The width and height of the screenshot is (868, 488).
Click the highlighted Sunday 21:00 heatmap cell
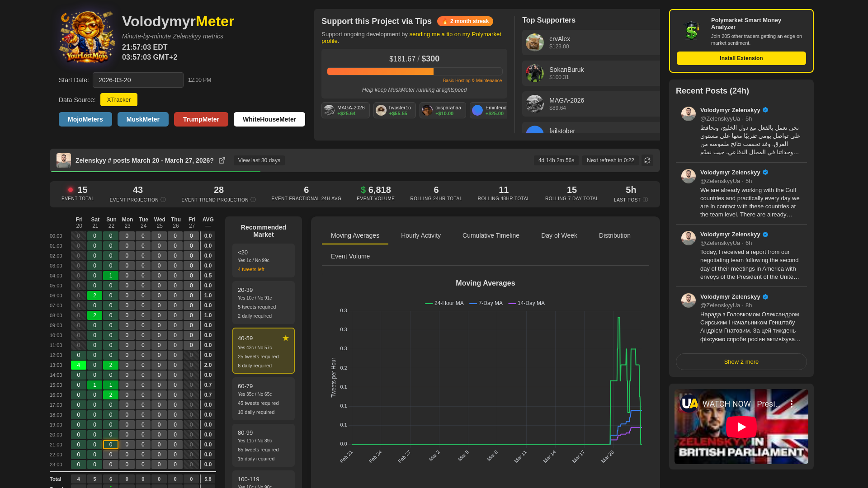(x=111, y=445)
